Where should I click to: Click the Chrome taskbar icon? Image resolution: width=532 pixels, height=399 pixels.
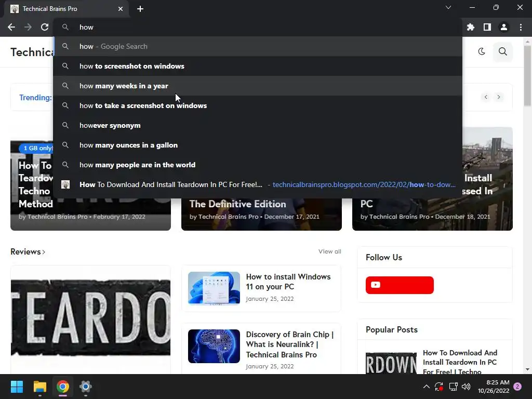pos(63,387)
